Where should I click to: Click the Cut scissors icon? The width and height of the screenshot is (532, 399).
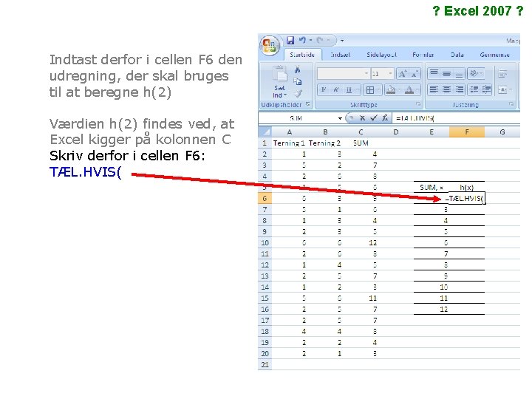tap(298, 70)
